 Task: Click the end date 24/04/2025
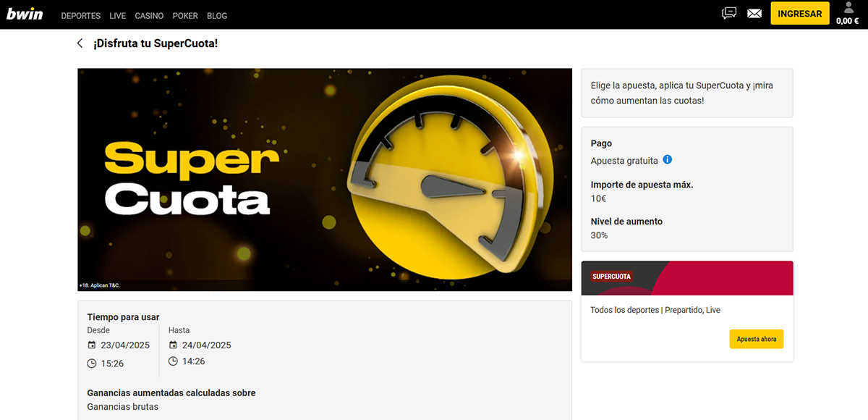(207, 345)
